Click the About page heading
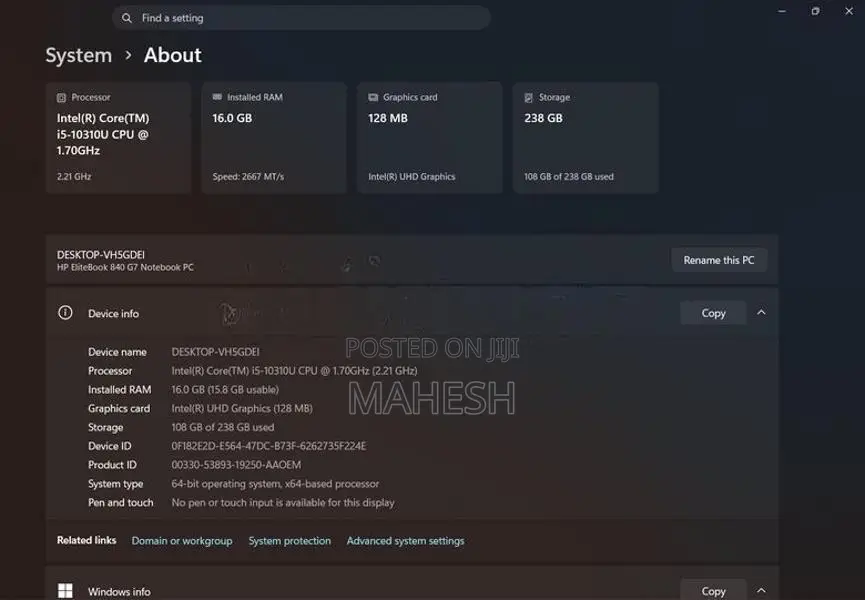 [x=173, y=55]
